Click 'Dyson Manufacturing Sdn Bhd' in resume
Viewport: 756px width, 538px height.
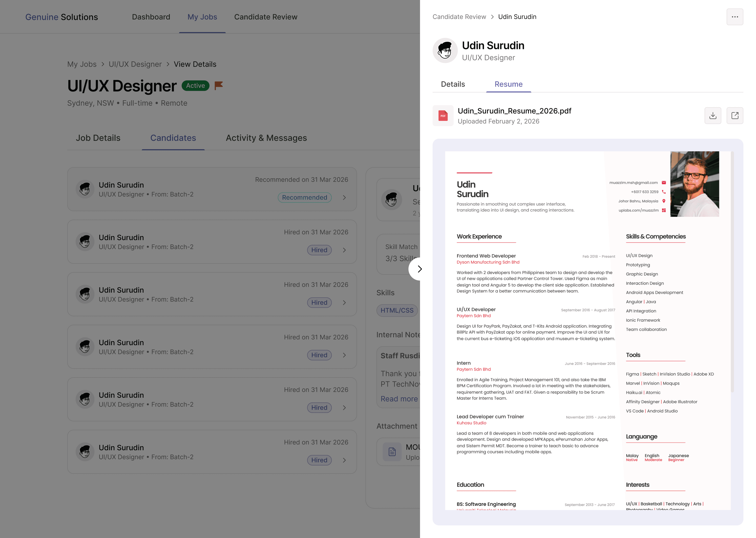click(488, 262)
